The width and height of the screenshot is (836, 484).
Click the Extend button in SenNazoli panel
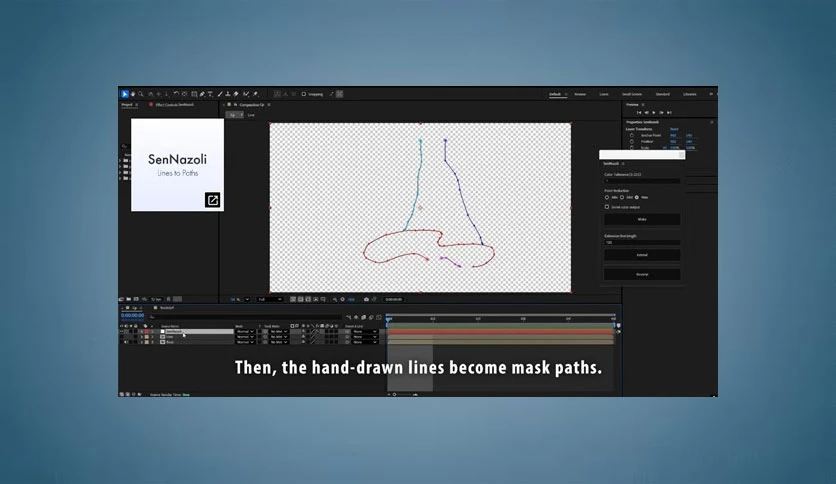tap(642, 255)
